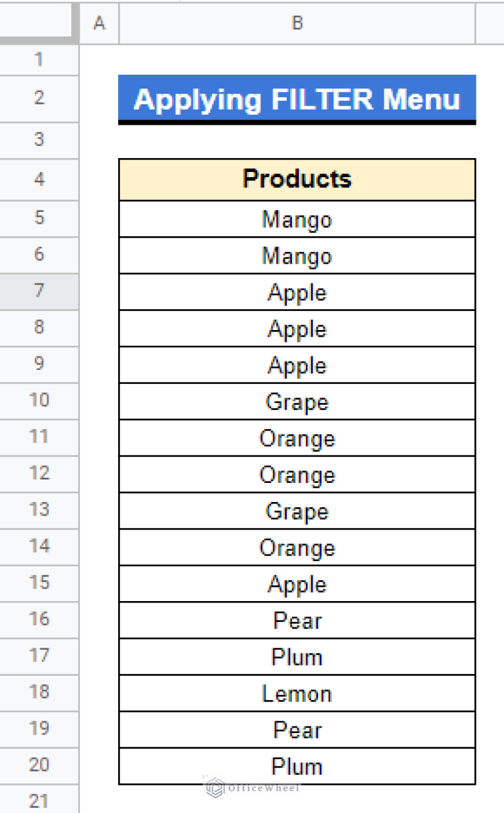Click the 'Applying FILTER Menu' title cell
Screen dimensions: 504x813
pos(297,99)
